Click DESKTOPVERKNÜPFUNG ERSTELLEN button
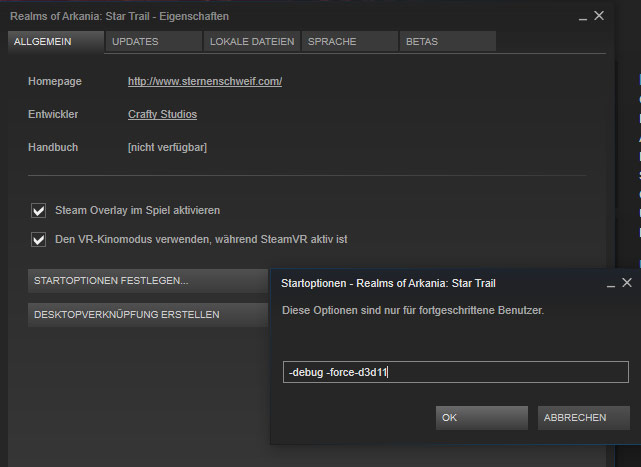 (x=148, y=315)
